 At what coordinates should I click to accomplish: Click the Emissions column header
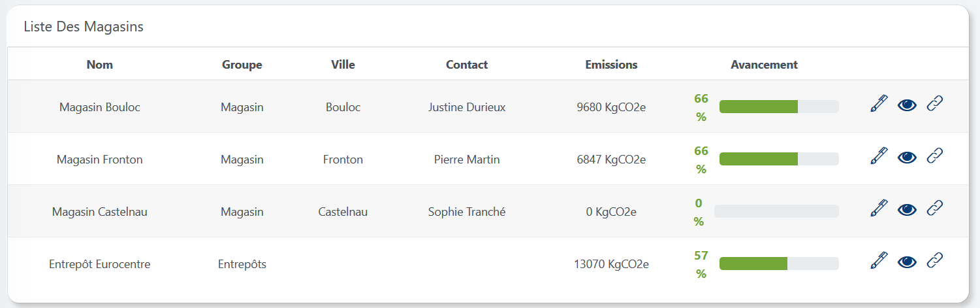point(611,65)
